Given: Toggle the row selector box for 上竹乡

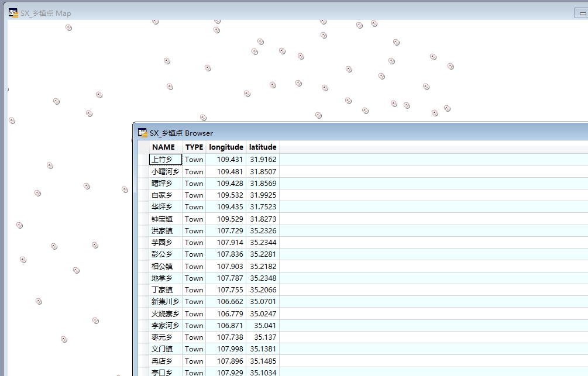Looking at the screenshot, I should tap(143, 160).
